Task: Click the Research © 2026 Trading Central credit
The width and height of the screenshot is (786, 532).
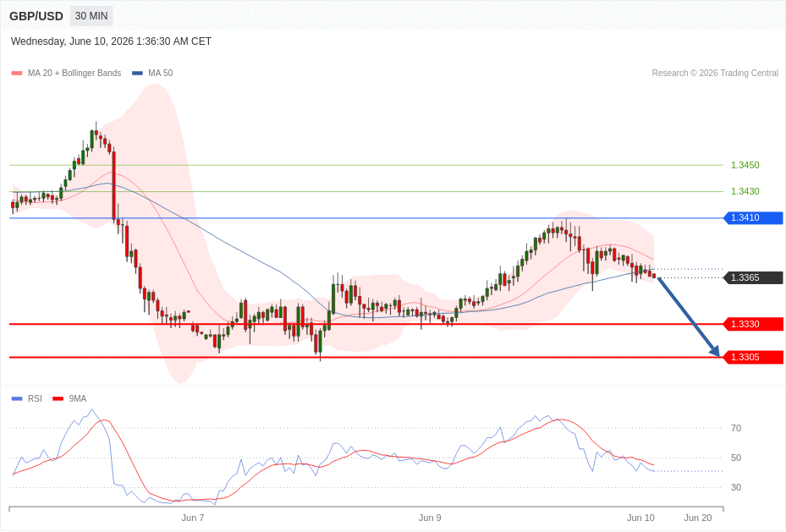Action: [715, 73]
